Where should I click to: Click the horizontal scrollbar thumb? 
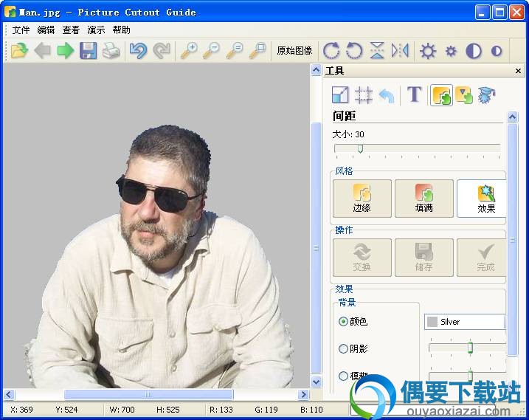tap(148, 394)
